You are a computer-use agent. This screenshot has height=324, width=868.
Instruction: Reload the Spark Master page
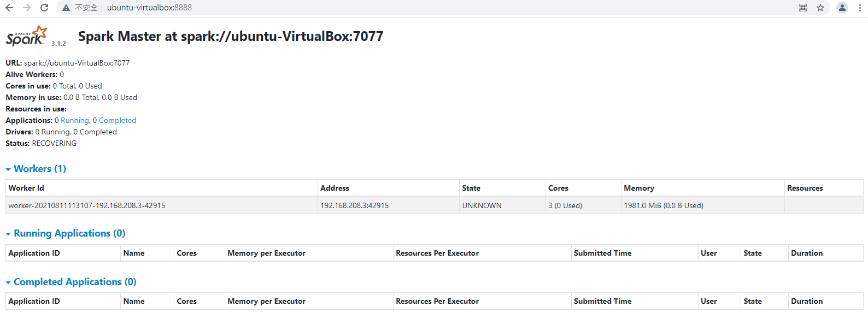click(x=44, y=8)
